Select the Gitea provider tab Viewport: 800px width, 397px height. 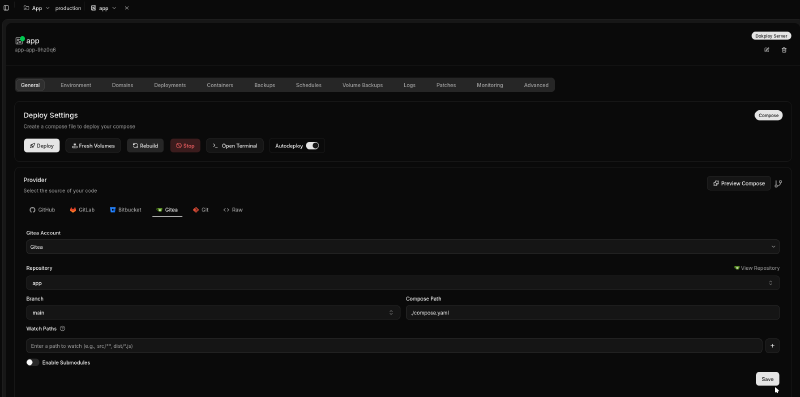[x=167, y=210]
